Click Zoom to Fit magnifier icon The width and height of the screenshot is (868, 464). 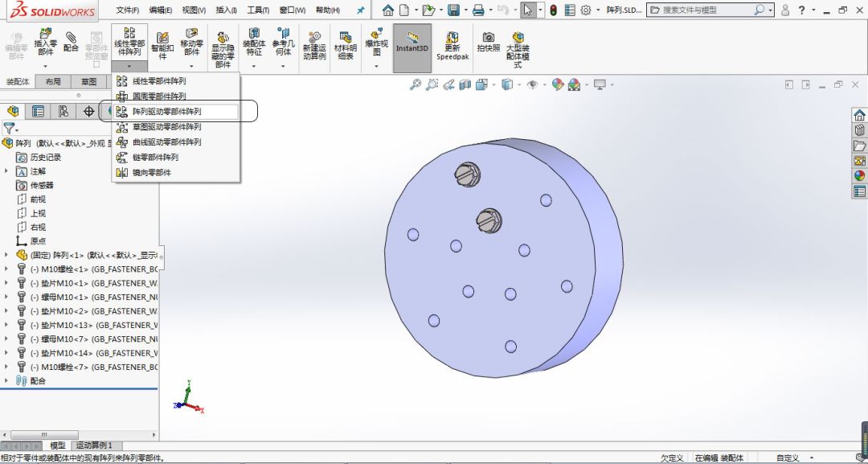click(415, 84)
